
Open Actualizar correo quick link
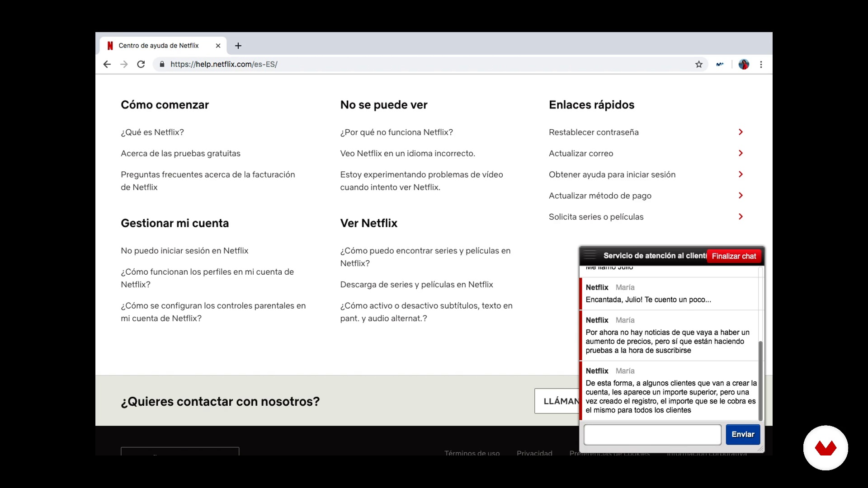coord(581,154)
